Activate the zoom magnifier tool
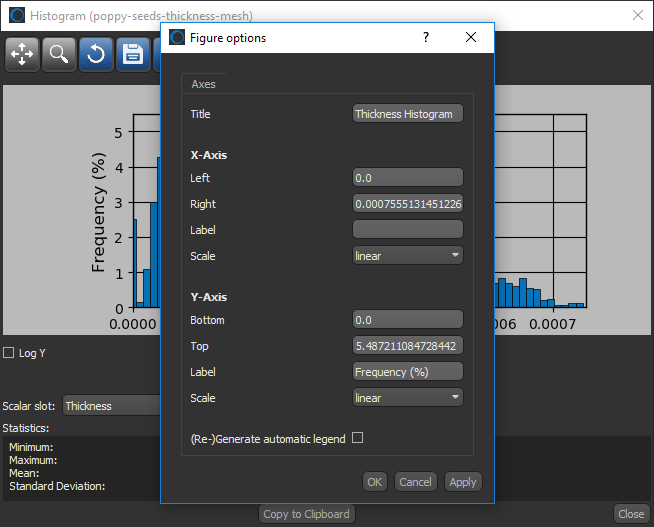This screenshot has height=527, width=654. click(59, 54)
